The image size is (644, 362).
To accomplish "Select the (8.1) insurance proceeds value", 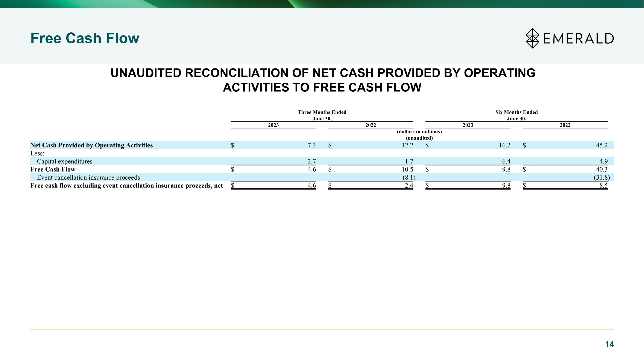I will 409,177.
